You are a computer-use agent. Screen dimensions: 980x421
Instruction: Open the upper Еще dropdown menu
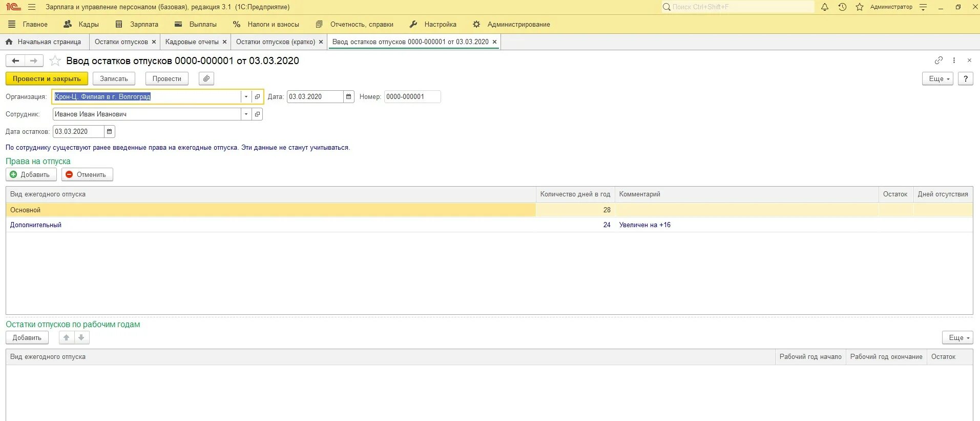pyautogui.click(x=937, y=78)
